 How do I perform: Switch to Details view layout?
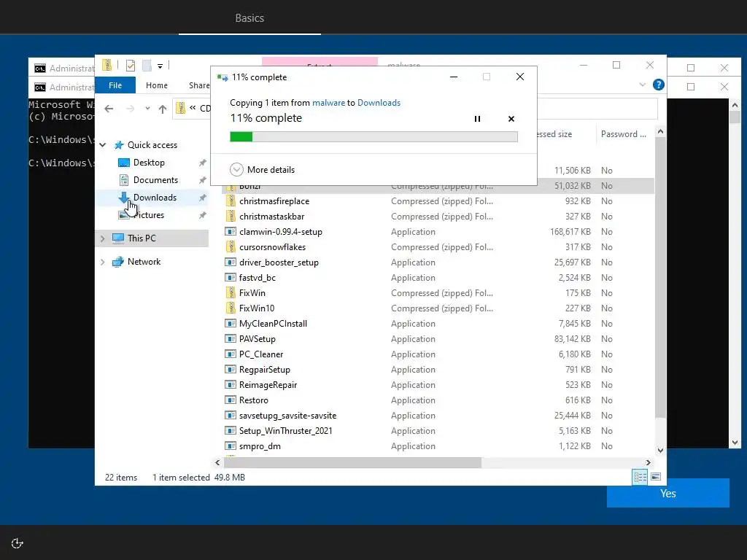640,477
